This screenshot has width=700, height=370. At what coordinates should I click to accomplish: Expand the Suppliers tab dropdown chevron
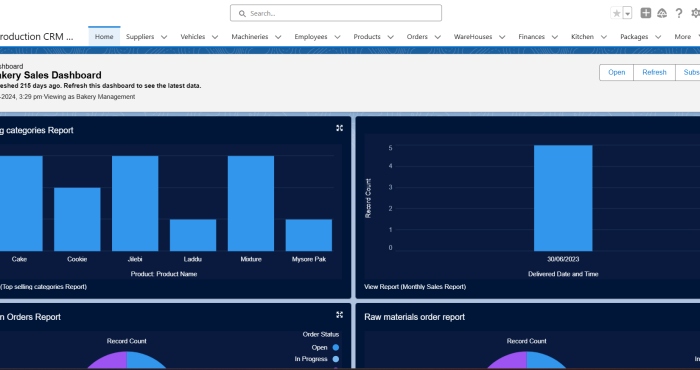164,37
